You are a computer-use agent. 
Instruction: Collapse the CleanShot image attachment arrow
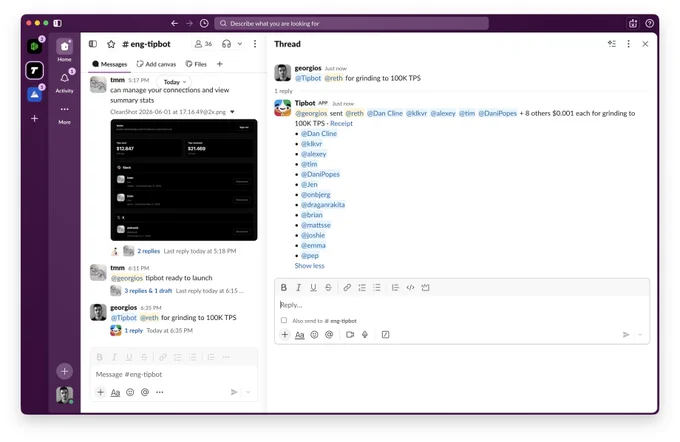pyautogui.click(x=232, y=112)
